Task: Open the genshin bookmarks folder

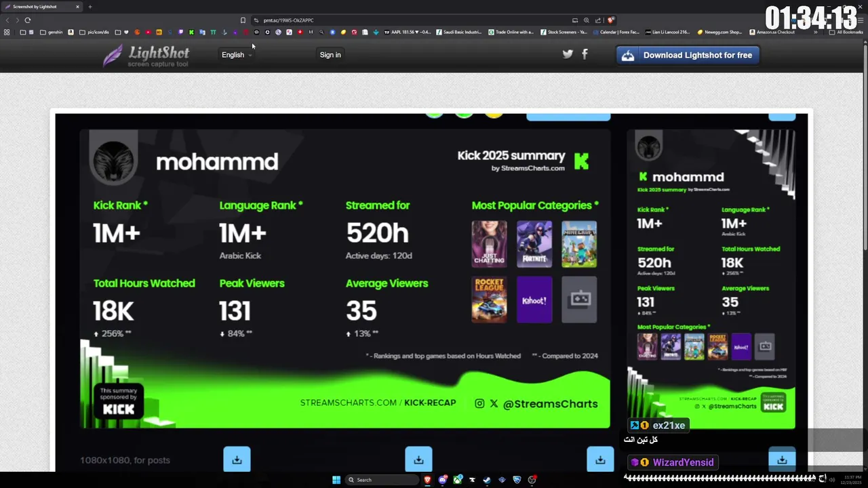Action: point(52,32)
